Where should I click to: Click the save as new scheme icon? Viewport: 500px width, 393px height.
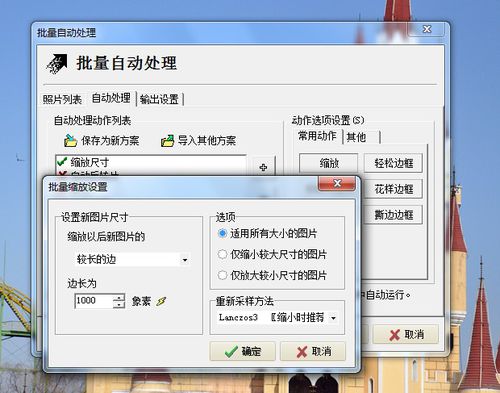(x=70, y=141)
